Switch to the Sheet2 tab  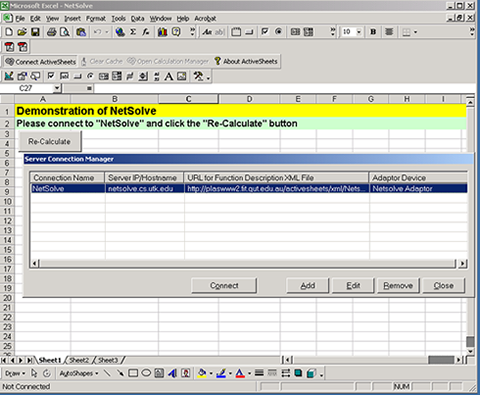(x=79, y=360)
